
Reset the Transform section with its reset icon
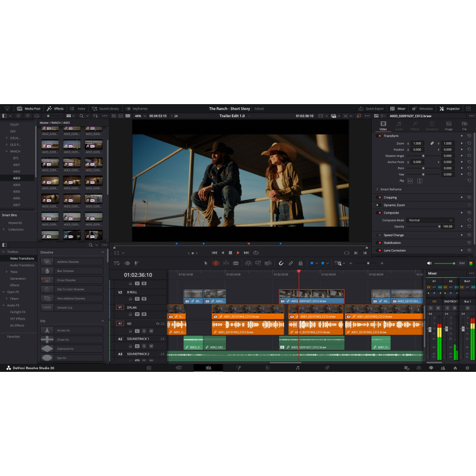(x=469, y=136)
